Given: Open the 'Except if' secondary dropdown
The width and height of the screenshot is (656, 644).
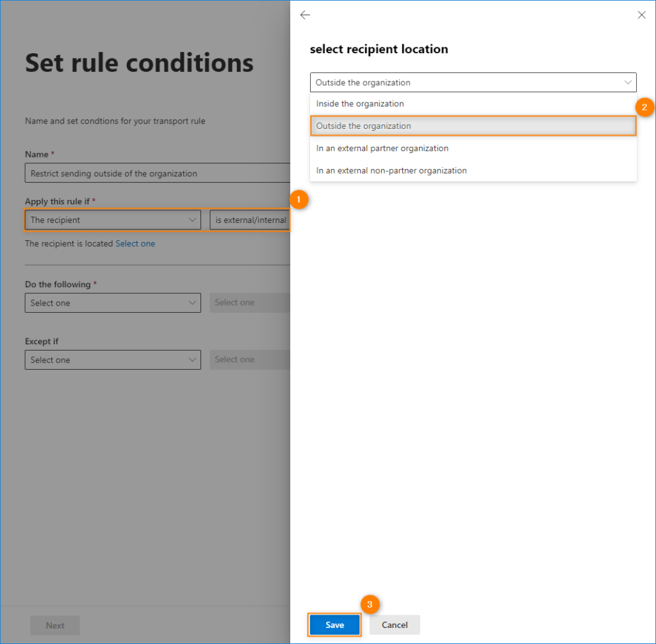Looking at the screenshot, I should pyautogui.click(x=250, y=359).
